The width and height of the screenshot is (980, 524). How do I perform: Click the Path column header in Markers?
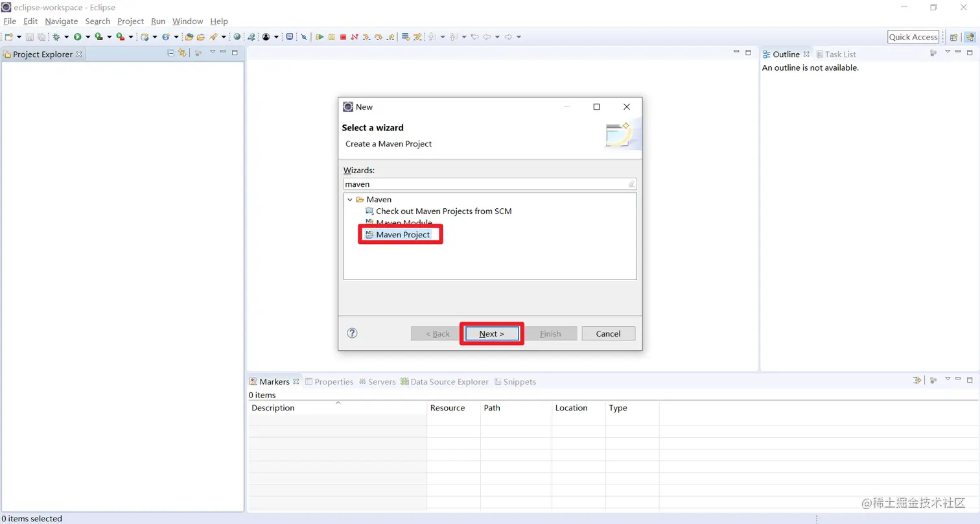[x=516, y=408]
